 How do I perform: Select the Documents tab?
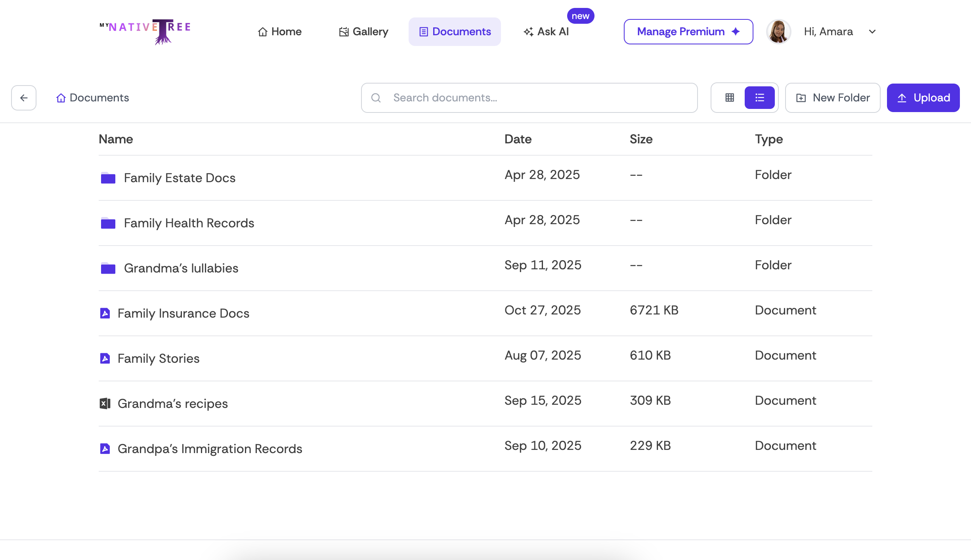pos(455,32)
